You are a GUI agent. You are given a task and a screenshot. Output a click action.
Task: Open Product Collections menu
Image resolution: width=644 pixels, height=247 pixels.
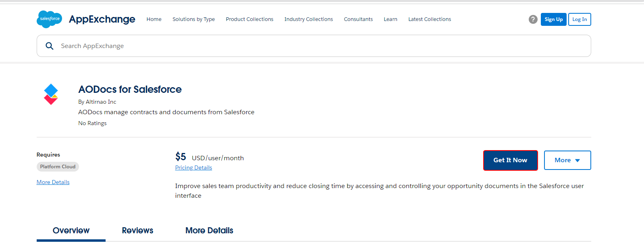(249, 19)
